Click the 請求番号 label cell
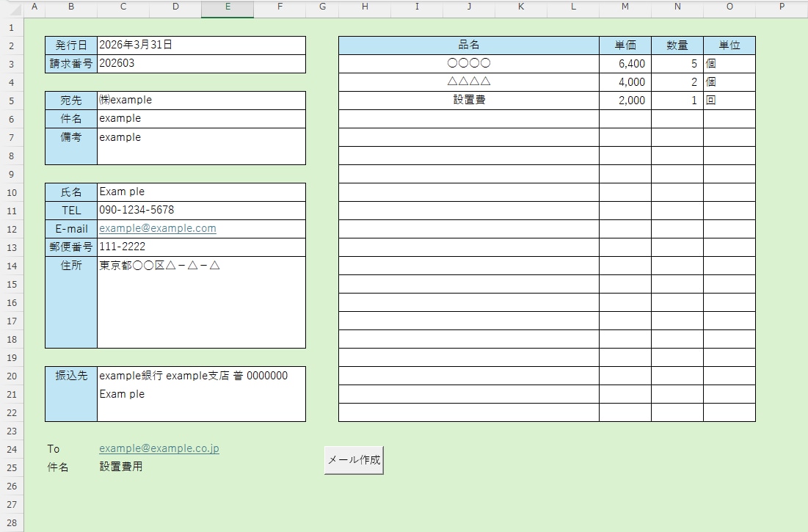 click(x=71, y=64)
